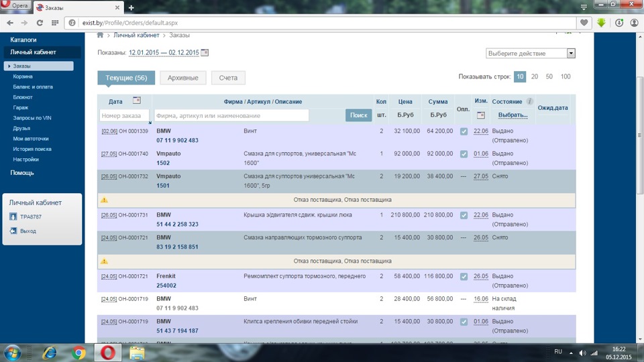
Task: Add page to bookmarks heart icon
Action: (x=584, y=23)
